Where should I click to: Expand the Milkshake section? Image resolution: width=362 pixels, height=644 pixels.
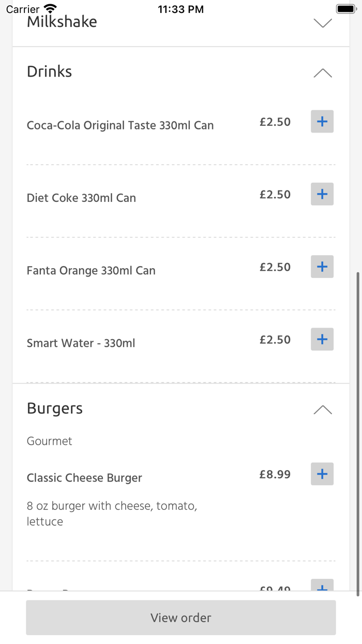pyautogui.click(x=323, y=23)
